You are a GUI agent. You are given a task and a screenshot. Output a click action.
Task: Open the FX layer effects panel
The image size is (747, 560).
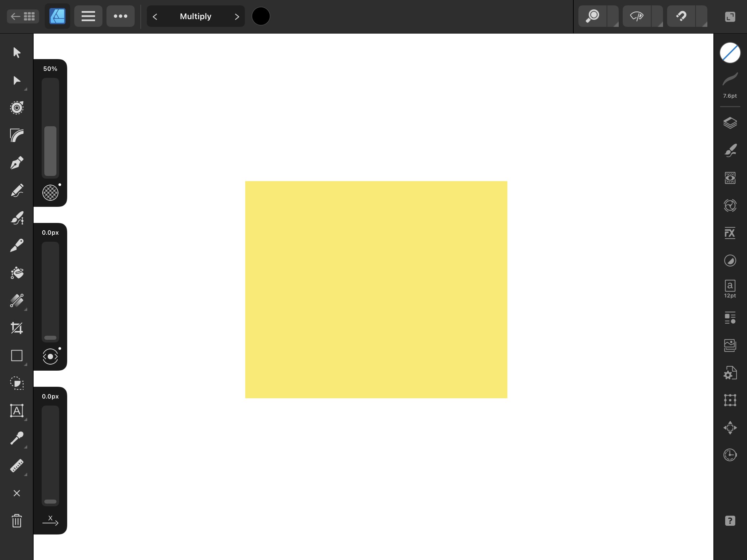pyautogui.click(x=730, y=233)
